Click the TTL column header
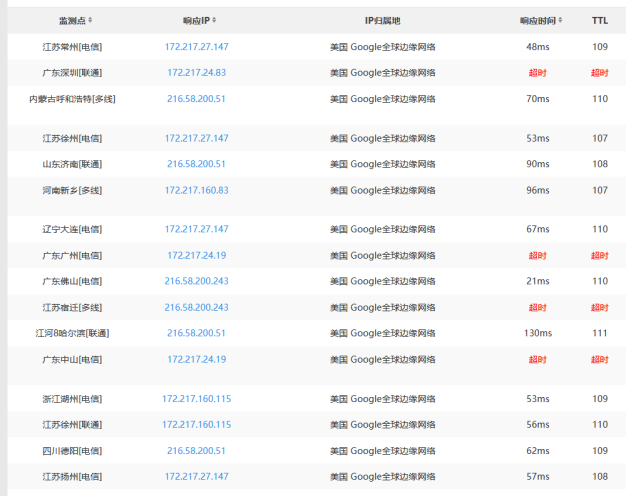The image size is (626, 496). (600, 20)
